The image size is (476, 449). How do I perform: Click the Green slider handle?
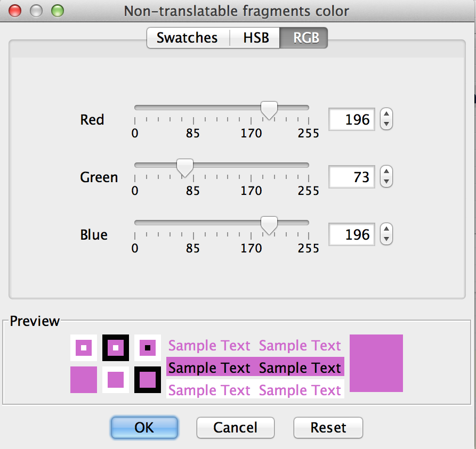click(185, 168)
